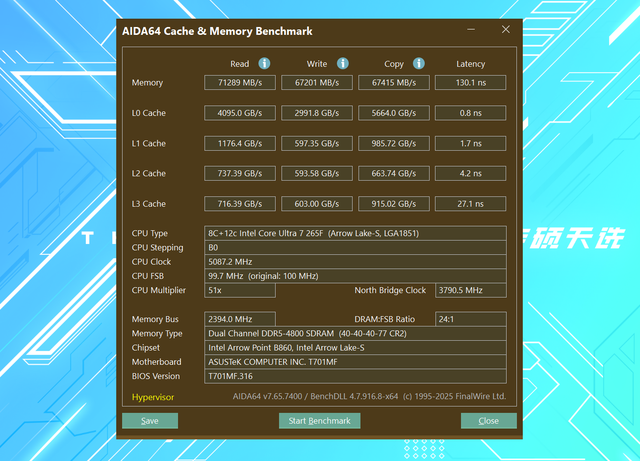This screenshot has width=640, height=461.
Task: Start the benchmark
Action: (x=320, y=421)
